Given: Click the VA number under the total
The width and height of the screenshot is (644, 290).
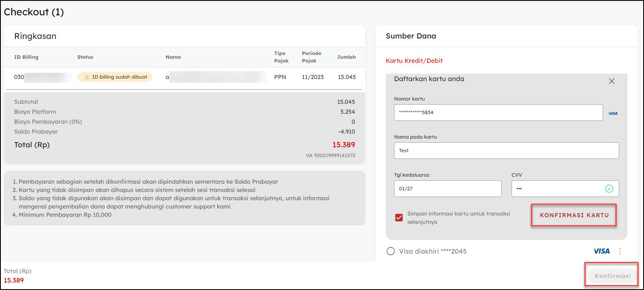Looking at the screenshot, I should (x=330, y=156).
